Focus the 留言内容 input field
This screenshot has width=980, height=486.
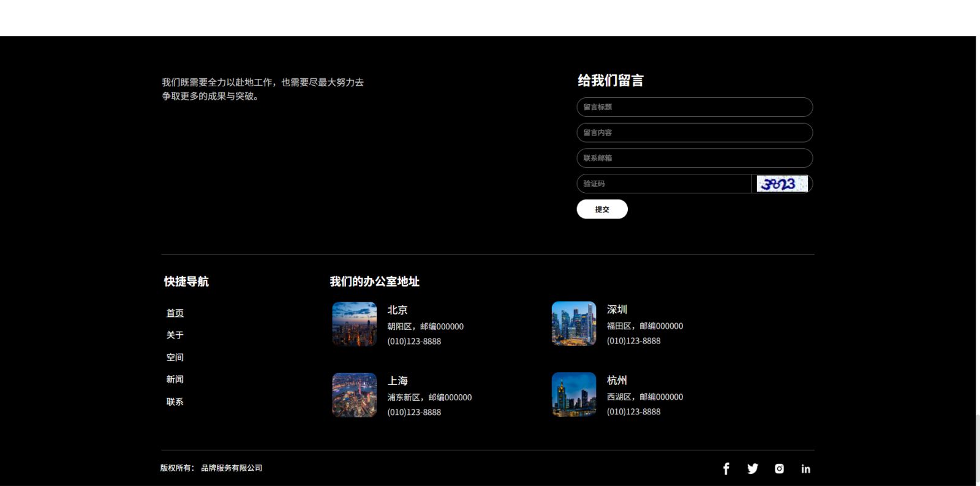tap(695, 133)
